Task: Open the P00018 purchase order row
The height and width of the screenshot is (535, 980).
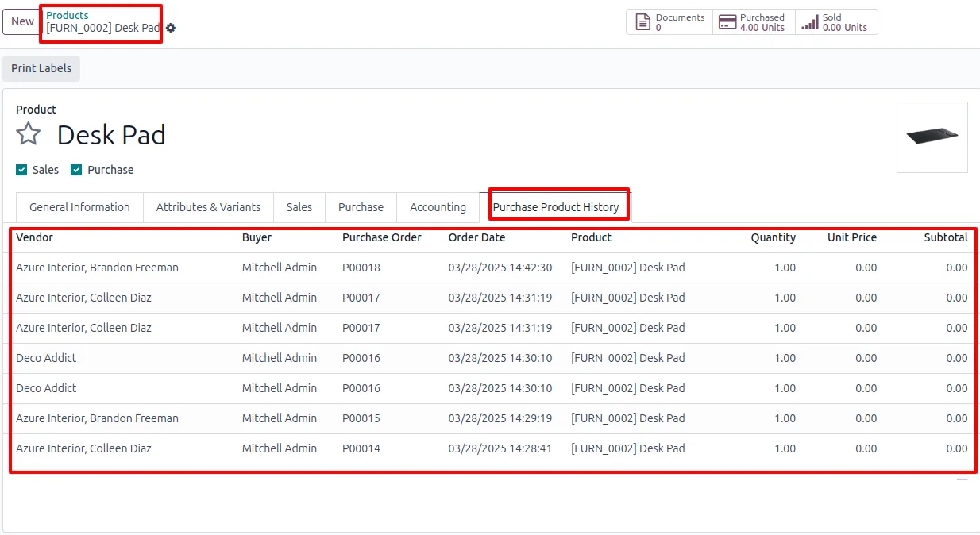Action: pos(361,267)
